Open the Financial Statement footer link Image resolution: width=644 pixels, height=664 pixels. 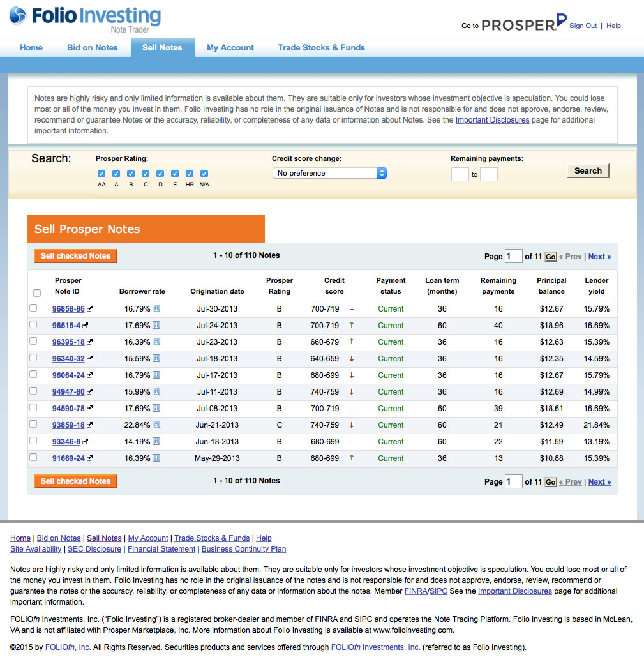[x=161, y=549]
